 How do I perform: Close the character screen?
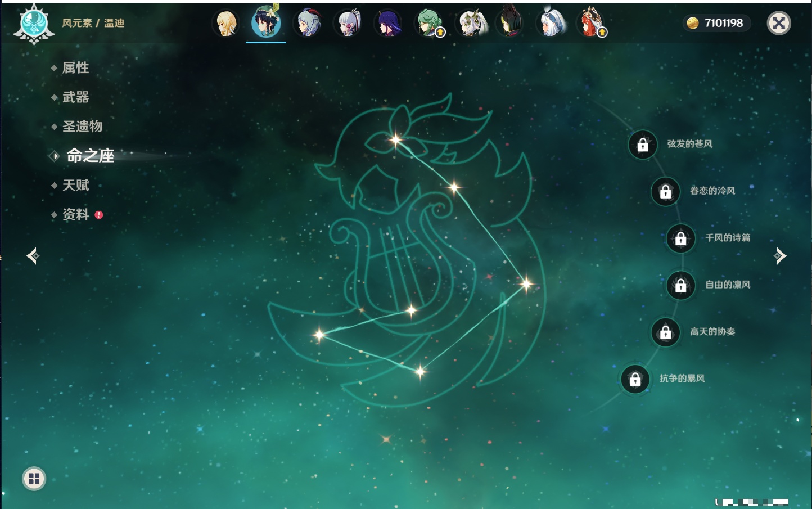click(779, 23)
